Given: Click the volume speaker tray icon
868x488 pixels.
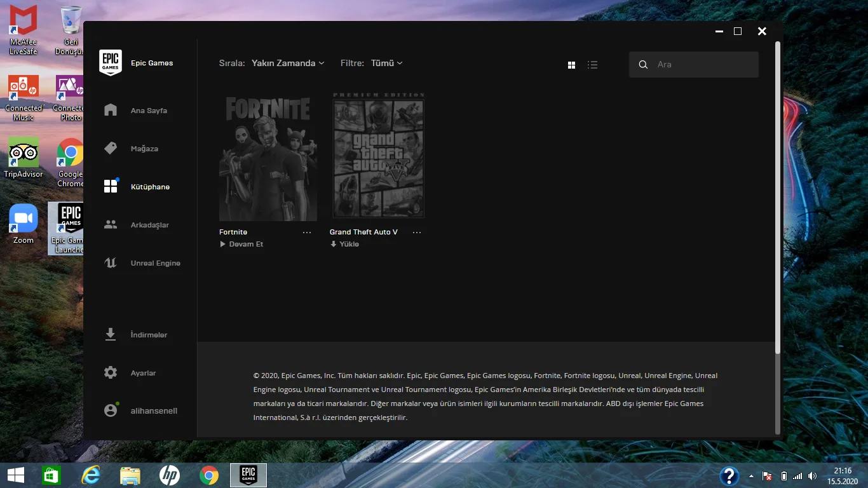Looking at the screenshot, I should pyautogui.click(x=813, y=476).
